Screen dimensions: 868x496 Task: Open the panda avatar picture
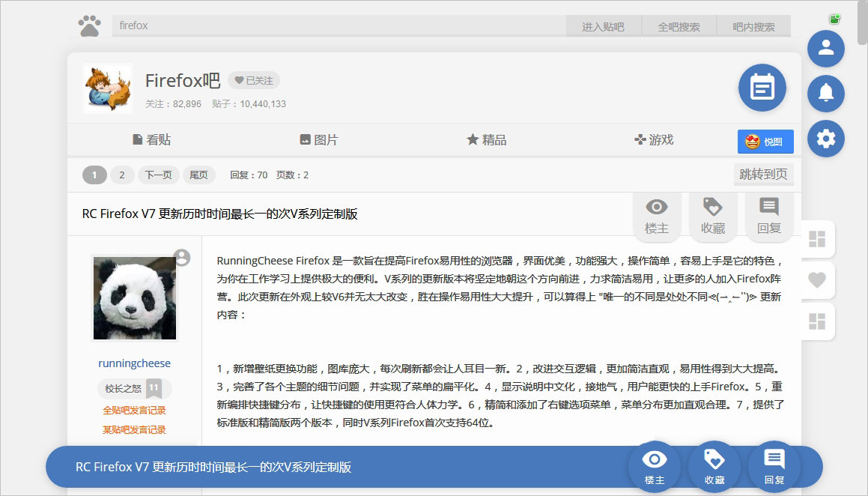pos(135,297)
